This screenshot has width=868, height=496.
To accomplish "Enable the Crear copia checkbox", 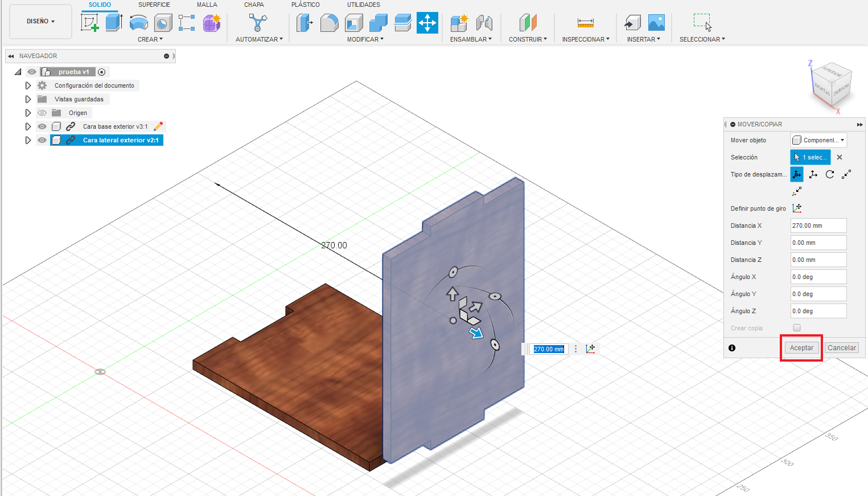I will [797, 328].
